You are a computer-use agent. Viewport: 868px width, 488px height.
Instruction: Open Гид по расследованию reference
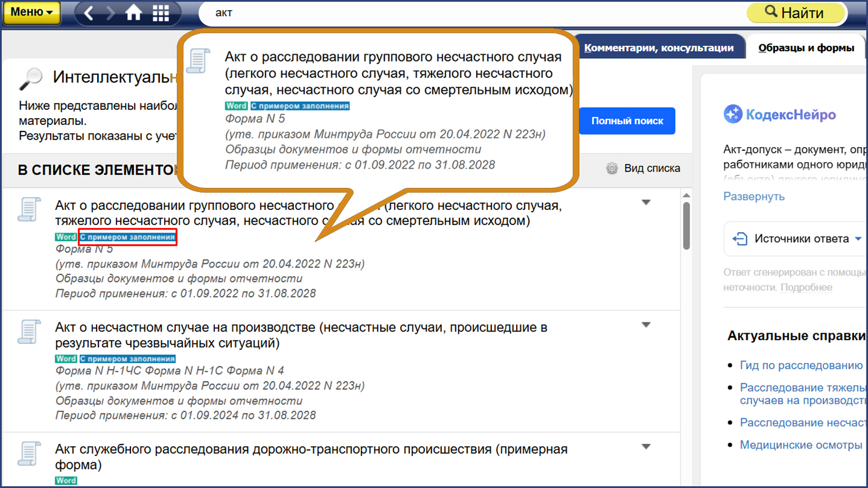tap(802, 365)
